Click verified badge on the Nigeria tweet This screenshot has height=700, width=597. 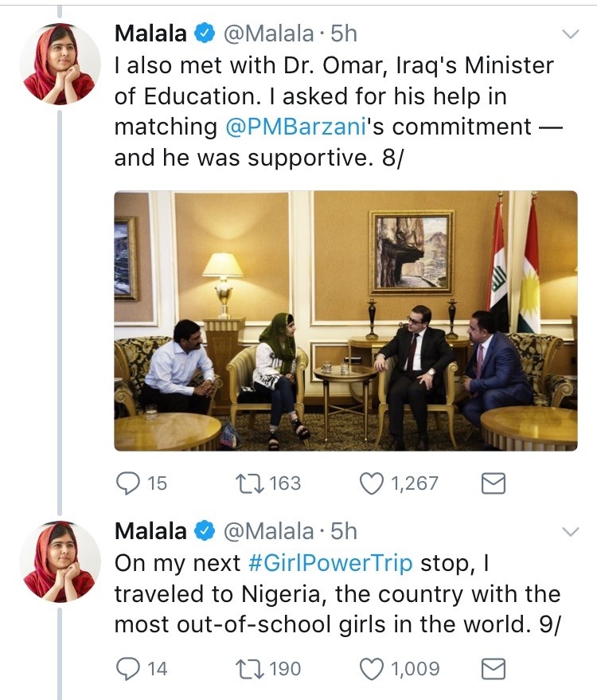pos(206,531)
